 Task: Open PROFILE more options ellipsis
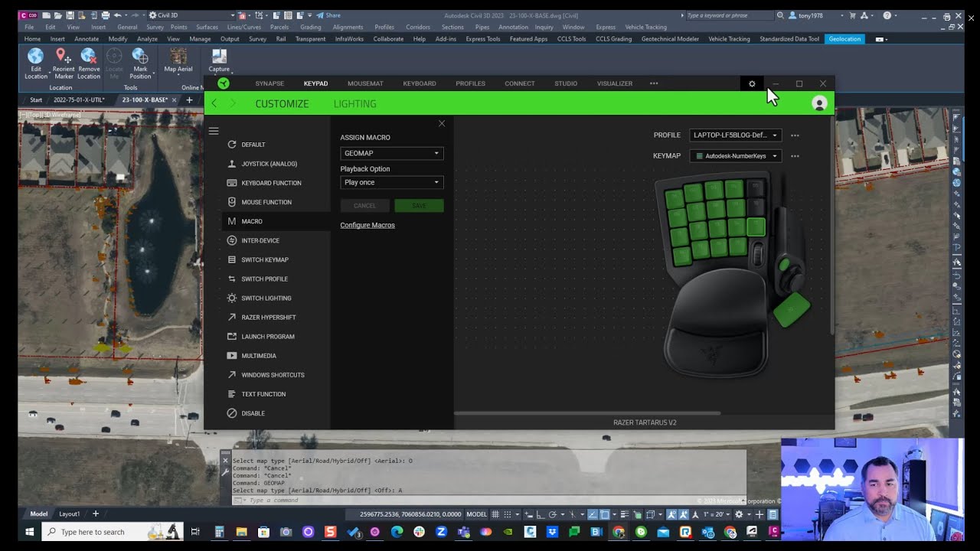[795, 135]
